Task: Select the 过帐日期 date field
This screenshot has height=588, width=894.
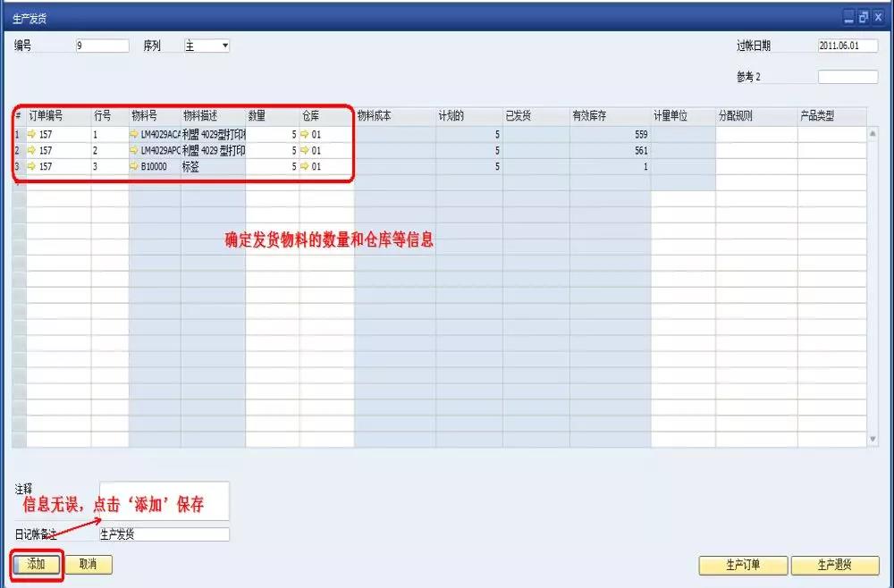Action: (x=847, y=46)
